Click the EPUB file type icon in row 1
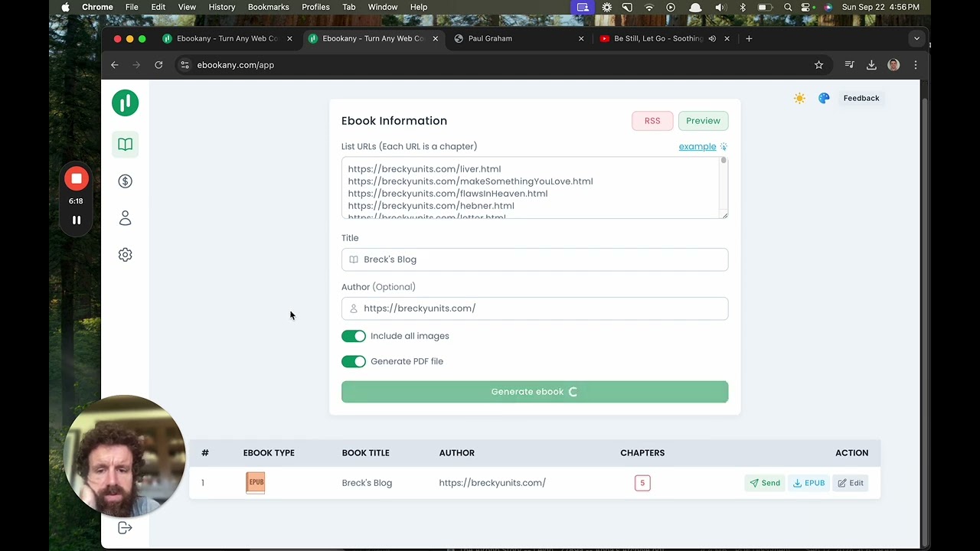980x551 pixels. (256, 483)
